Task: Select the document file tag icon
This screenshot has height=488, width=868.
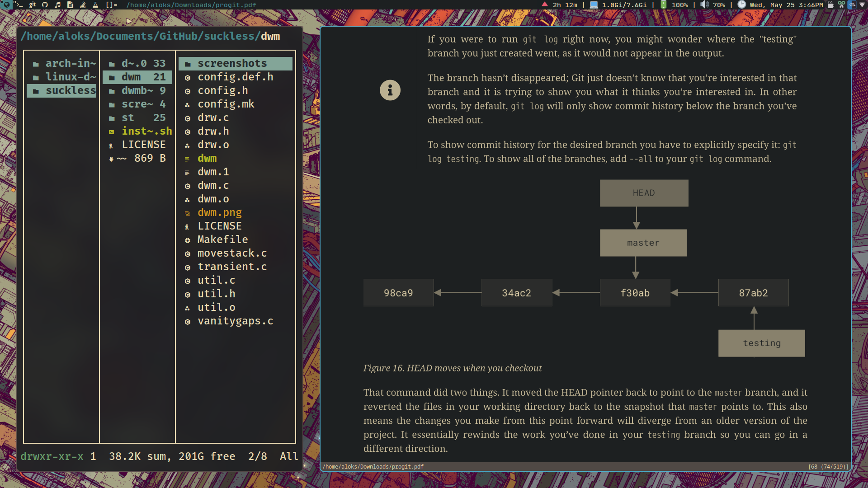Action: pyautogui.click(x=70, y=5)
